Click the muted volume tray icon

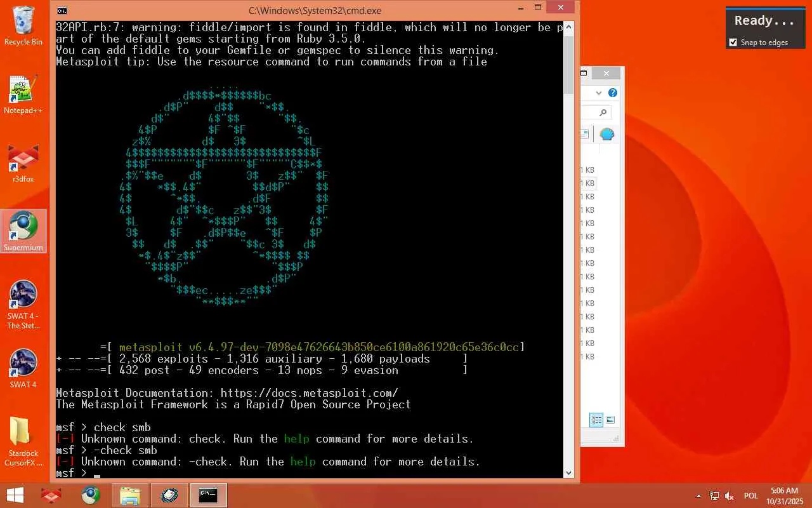pyautogui.click(x=730, y=496)
